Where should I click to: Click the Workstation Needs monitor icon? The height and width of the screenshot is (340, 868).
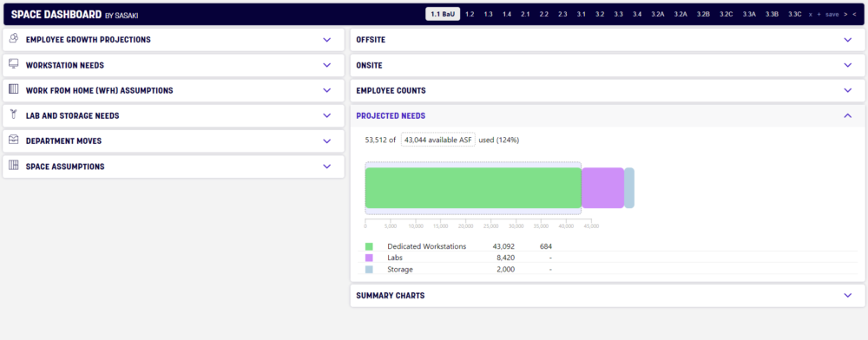[x=15, y=64]
